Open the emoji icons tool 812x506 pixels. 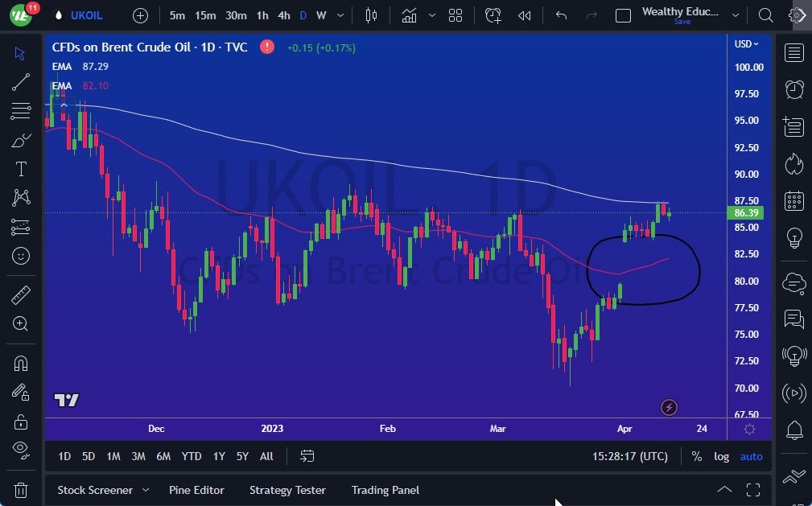tap(21, 256)
